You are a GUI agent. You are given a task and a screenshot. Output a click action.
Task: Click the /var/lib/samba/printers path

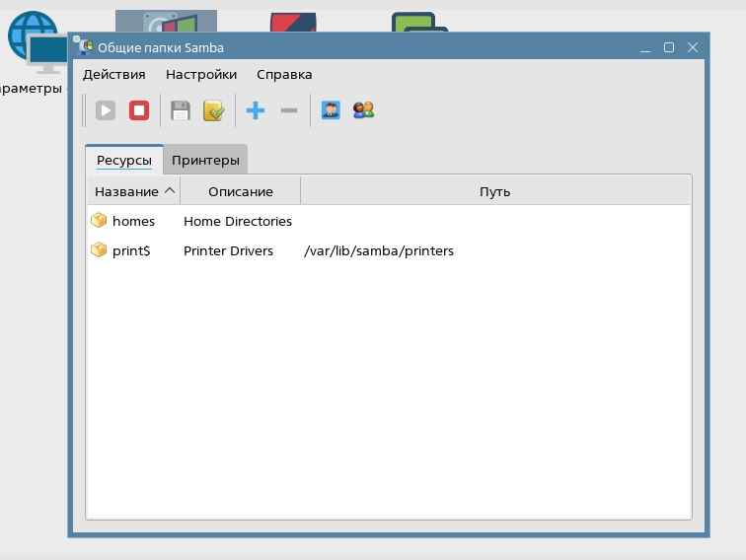coord(379,251)
